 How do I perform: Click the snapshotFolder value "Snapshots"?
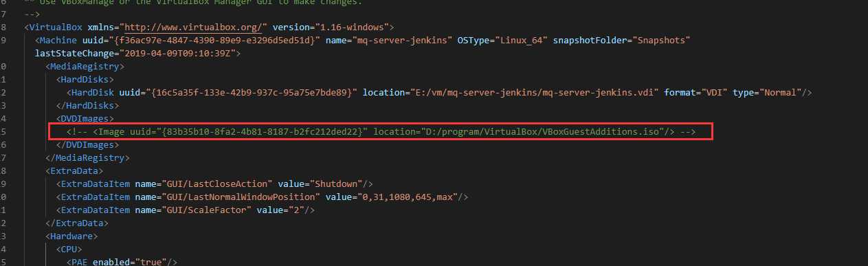(x=660, y=41)
